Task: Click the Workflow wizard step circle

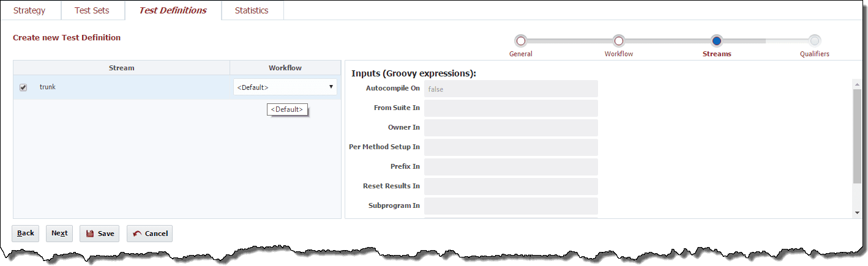Action: coord(618,41)
